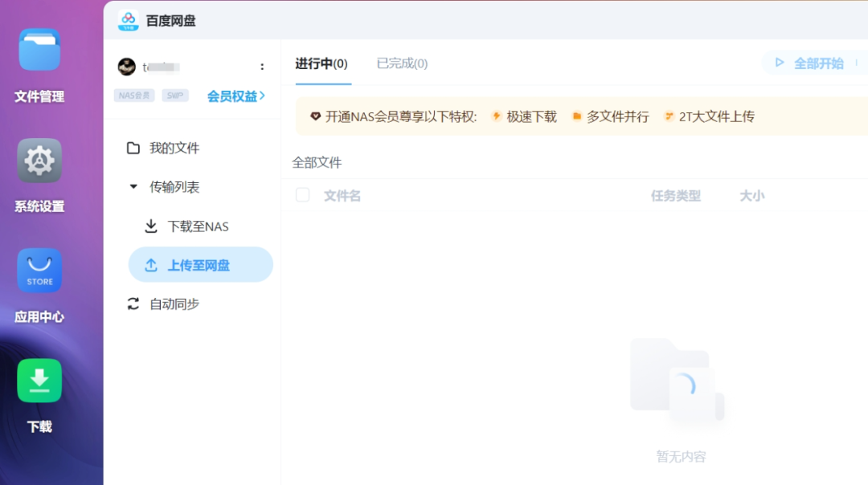The width and height of the screenshot is (868, 485).
Task: Click the 暂无内容 empty state text
Action: pos(681,456)
